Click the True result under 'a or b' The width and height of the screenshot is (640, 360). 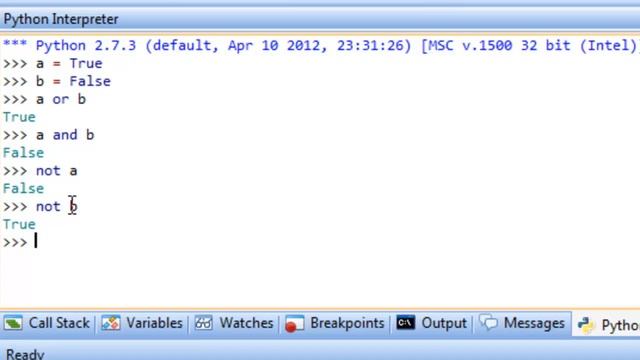tap(19, 117)
